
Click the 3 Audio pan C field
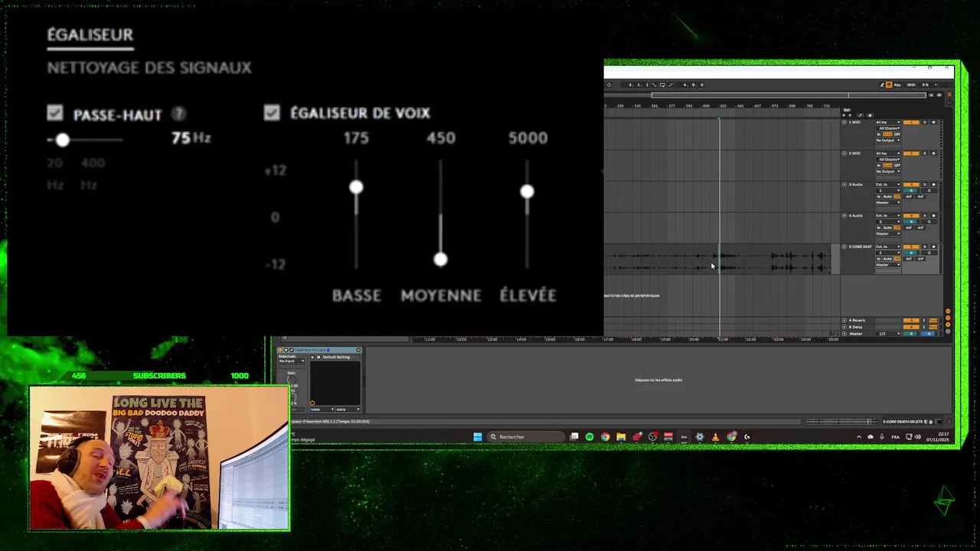coord(929,191)
